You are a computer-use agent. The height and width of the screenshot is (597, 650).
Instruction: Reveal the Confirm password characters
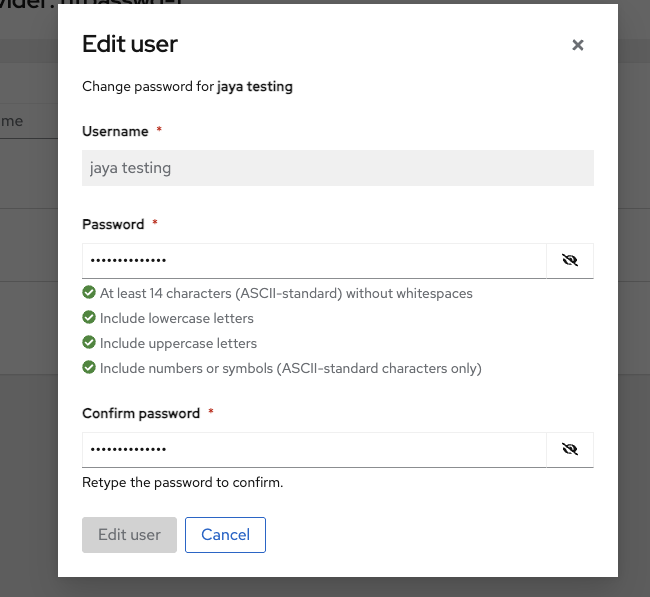[x=570, y=449]
